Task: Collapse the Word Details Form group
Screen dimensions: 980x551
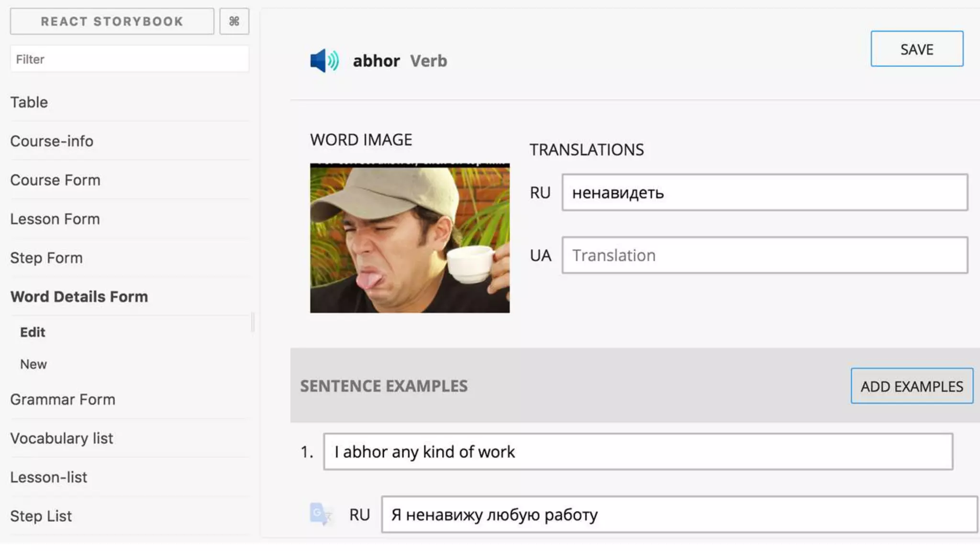Action: click(79, 297)
